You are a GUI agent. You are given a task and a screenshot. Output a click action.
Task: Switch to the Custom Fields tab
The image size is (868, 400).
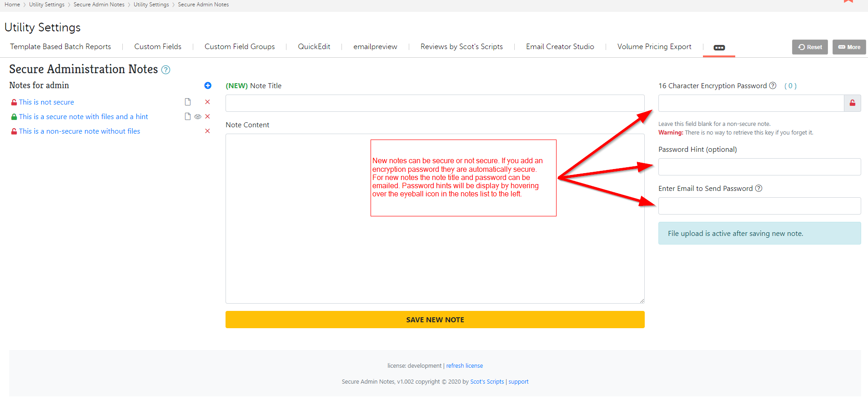157,47
